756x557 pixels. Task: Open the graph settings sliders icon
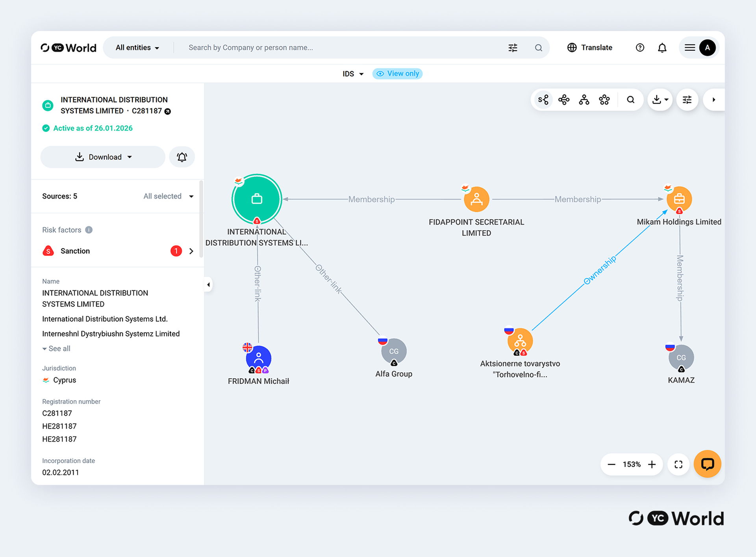687,100
